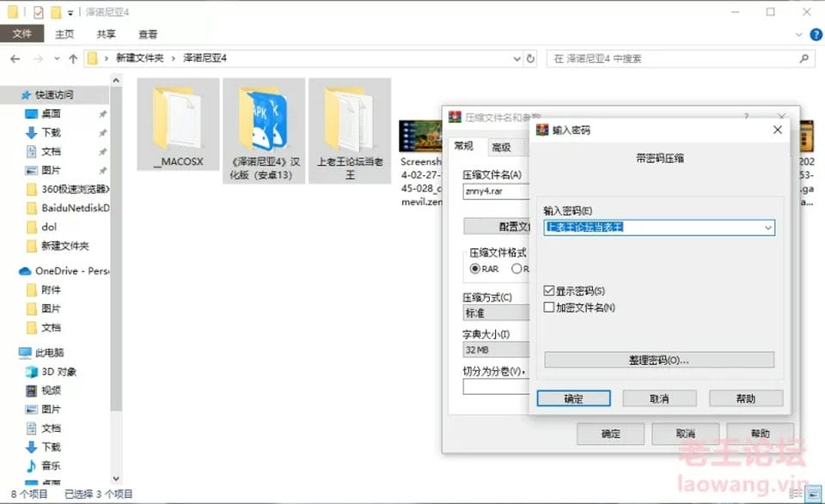The height and width of the screenshot is (504, 825).
Task: Go back with the left arrow
Action: pos(15,59)
